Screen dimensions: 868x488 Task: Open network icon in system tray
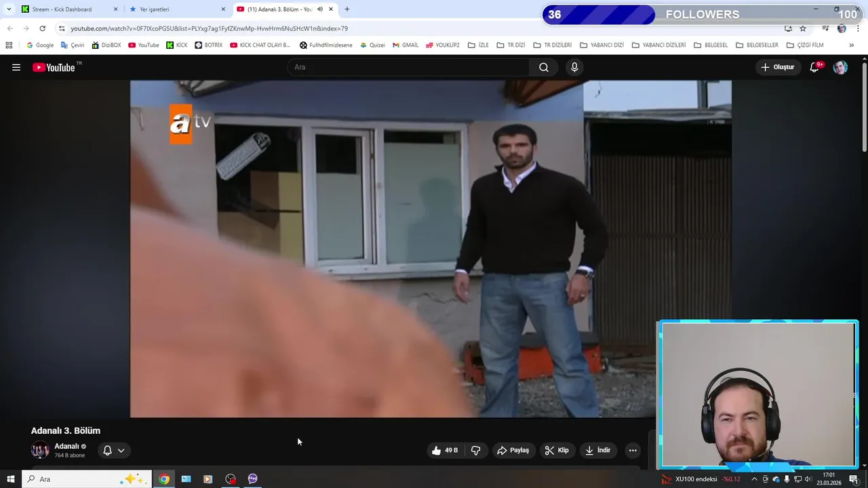click(x=797, y=479)
